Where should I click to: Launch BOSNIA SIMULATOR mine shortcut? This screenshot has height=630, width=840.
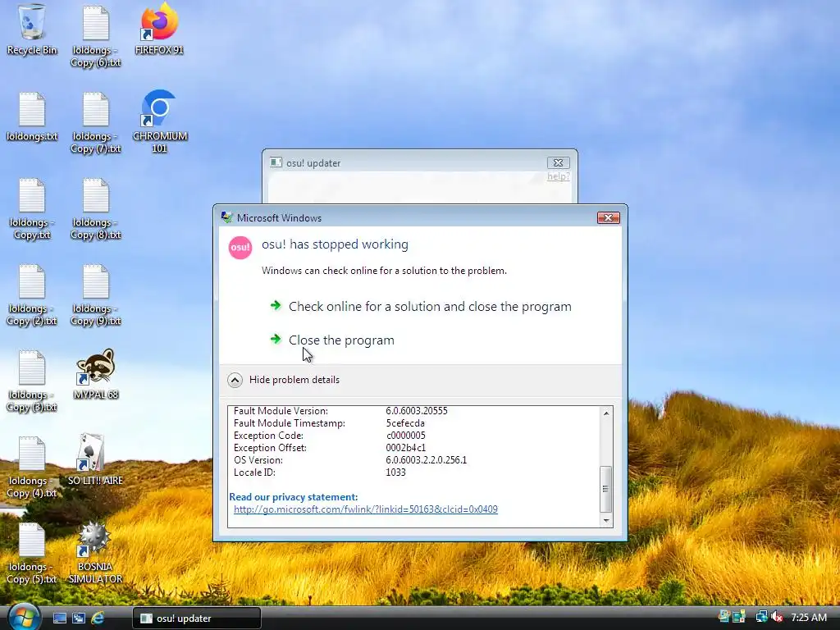pyautogui.click(x=95, y=552)
